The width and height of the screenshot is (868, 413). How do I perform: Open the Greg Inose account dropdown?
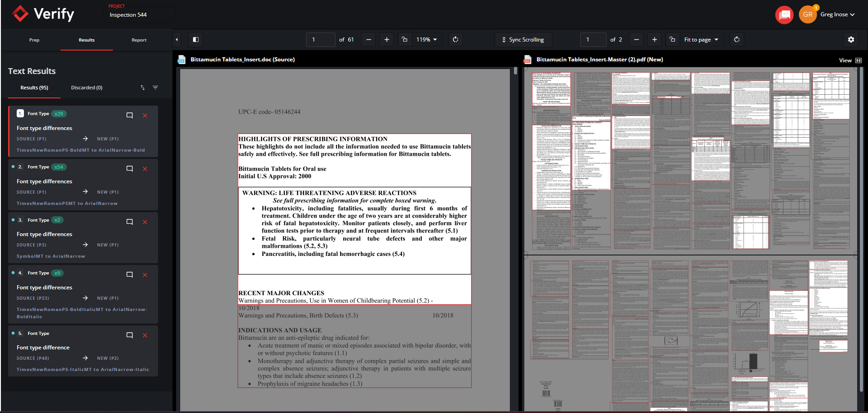[x=838, y=14]
